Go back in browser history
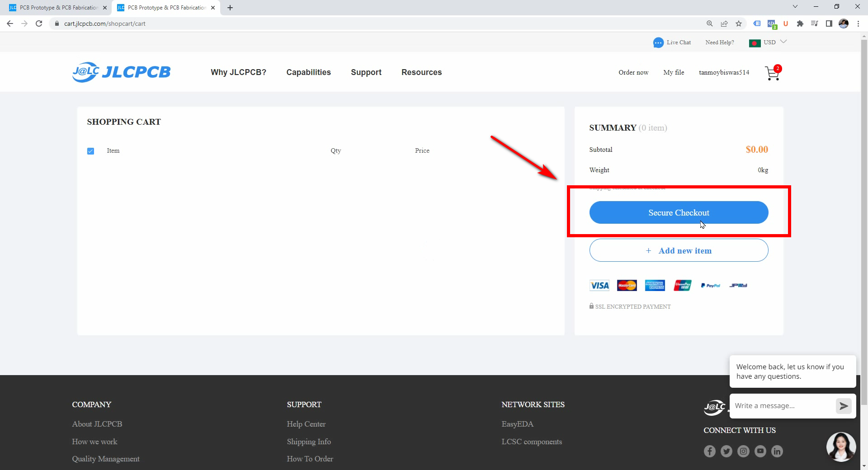The height and width of the screenshot is (470, 868). click(x=10, y=23)
